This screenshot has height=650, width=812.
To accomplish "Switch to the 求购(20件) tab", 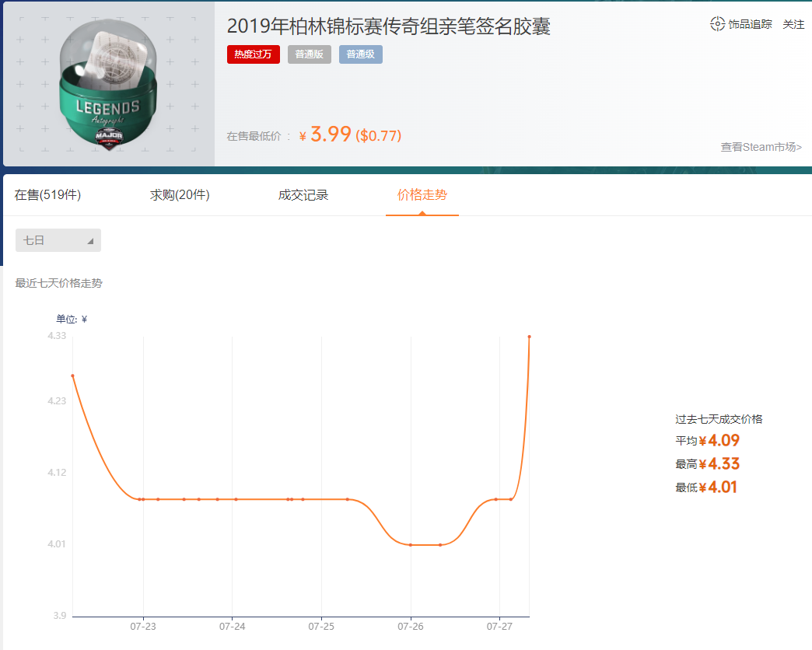I will (179, 194).
